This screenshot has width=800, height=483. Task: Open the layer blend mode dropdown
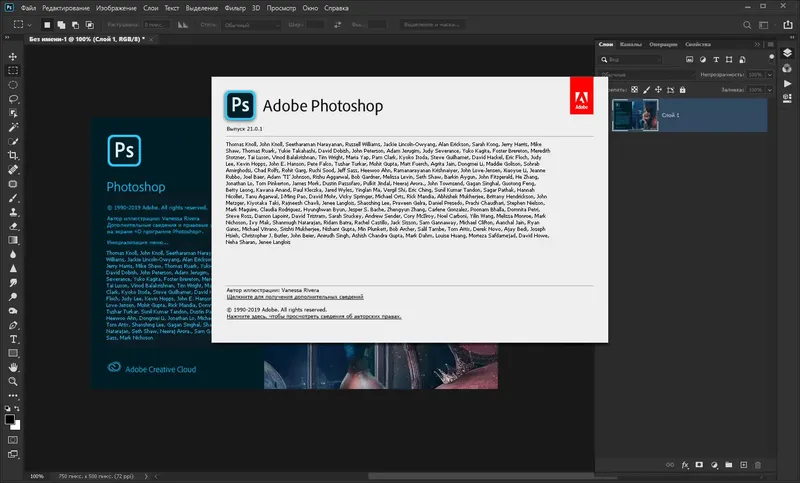tap(647, 74)
